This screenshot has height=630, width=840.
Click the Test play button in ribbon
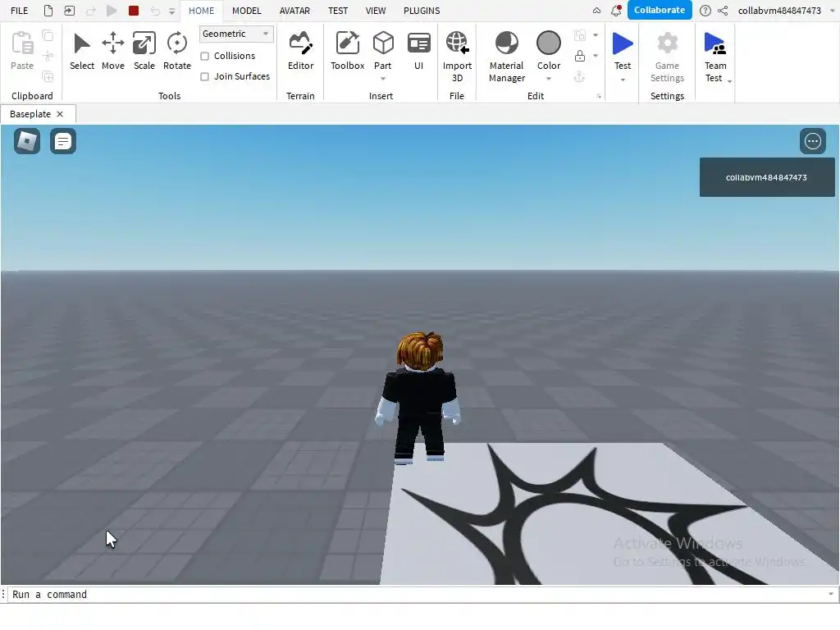point(623,50)
